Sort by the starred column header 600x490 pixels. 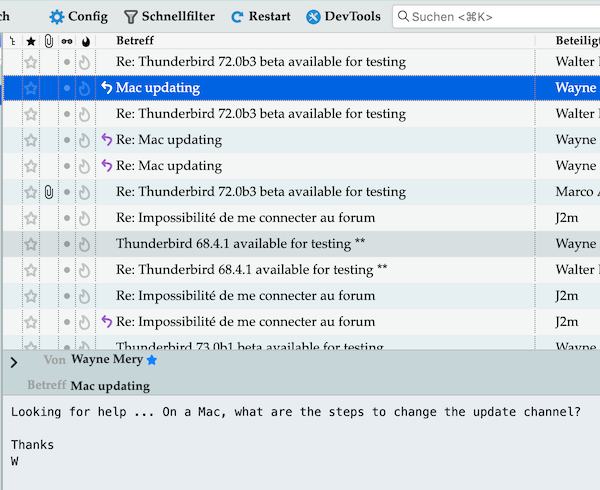tap(30, 41)
